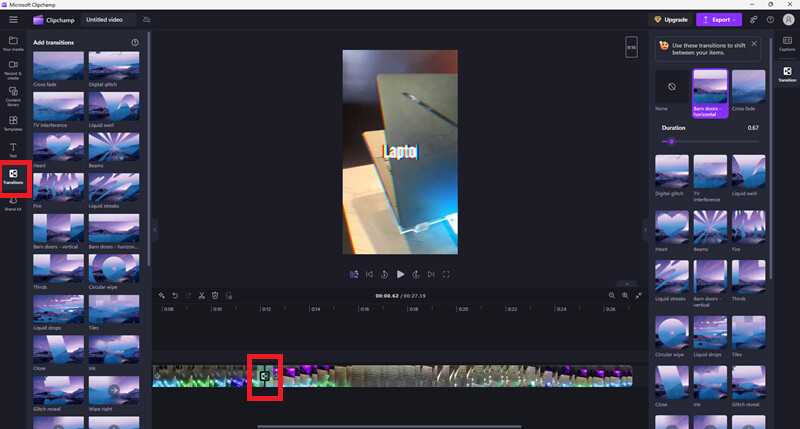Zoom in on the timeline
Image resolution: width=800 pixels, height=429 pixels.
click(625, 295)
